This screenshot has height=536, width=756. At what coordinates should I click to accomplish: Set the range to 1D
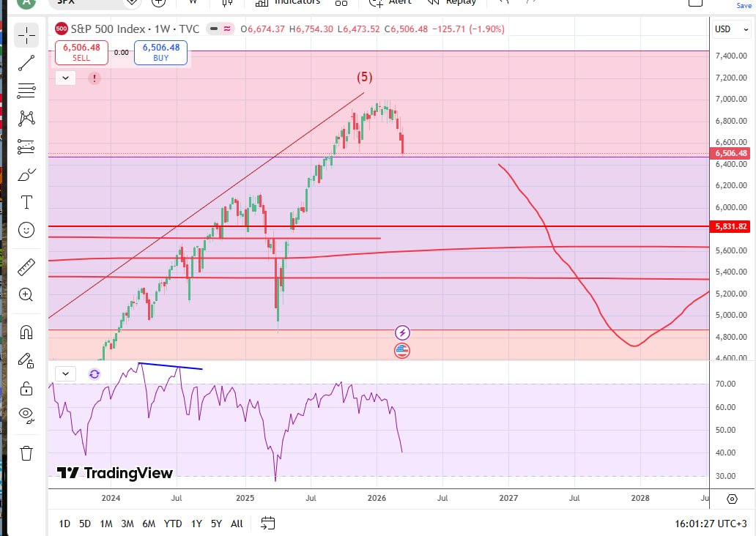point(64,524)
